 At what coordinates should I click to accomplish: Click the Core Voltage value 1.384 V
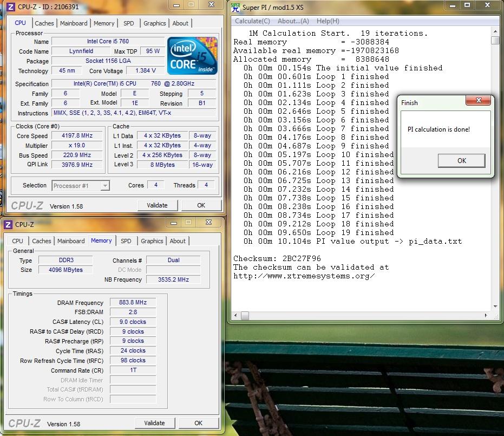[x=146, y=70]
